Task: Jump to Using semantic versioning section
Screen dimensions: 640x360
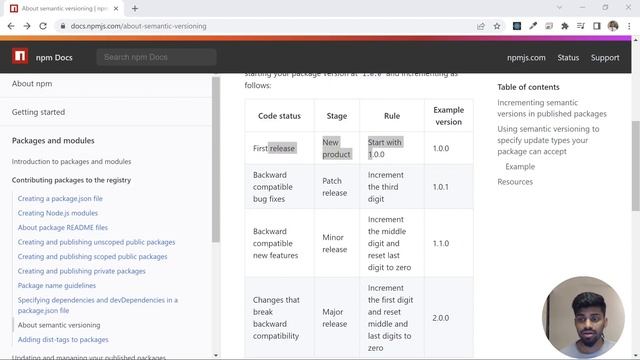Action: coord(548,140)
